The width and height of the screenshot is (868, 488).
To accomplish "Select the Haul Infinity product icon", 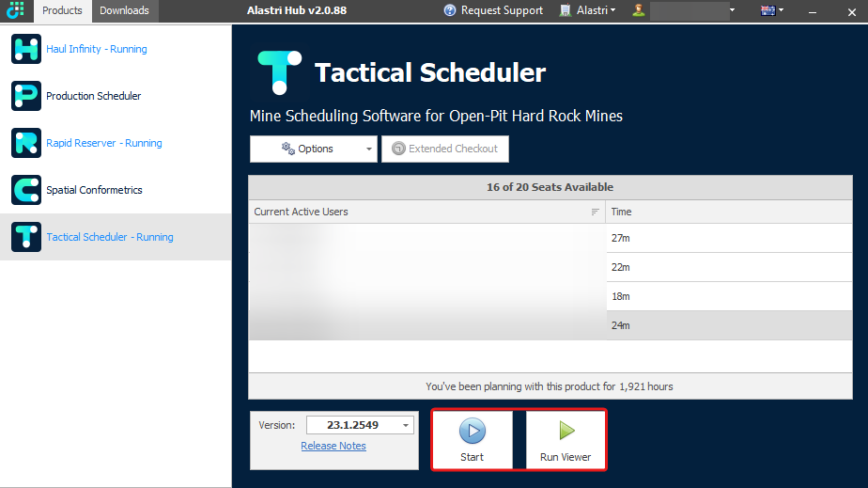I will tap(26, 49).
